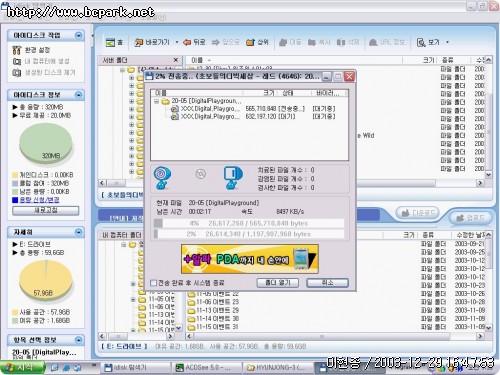
Task: Select the 삭제 (delete) toolbar icon
Action: coord(348,42)
